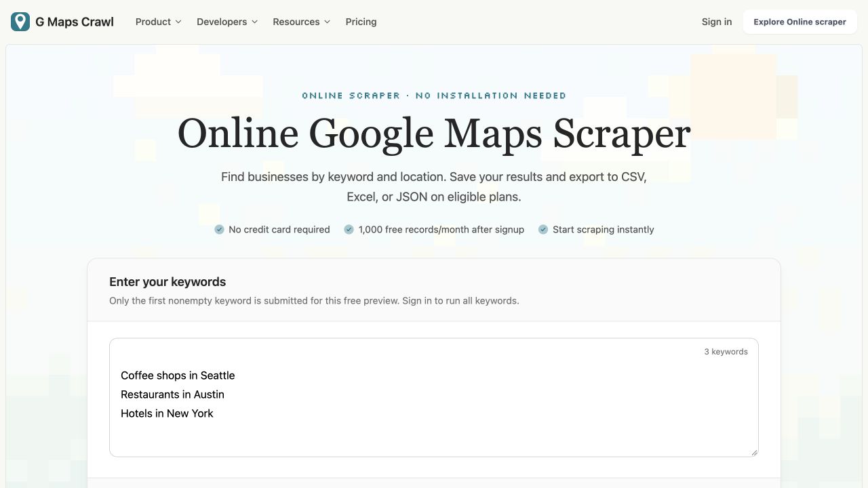Image resolution: width=868 pixels, height=488 pixels.
Task: Click the free preview notice under the heading
Action: [314, 301]
